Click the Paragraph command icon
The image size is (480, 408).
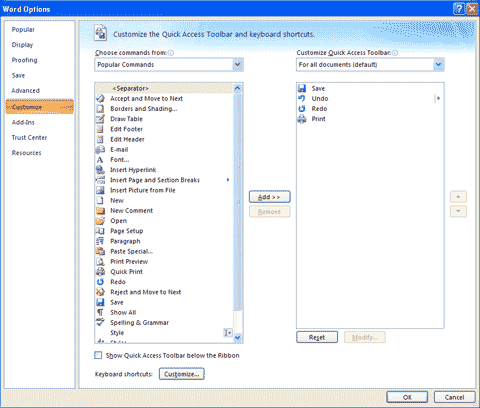coord(100,241)
